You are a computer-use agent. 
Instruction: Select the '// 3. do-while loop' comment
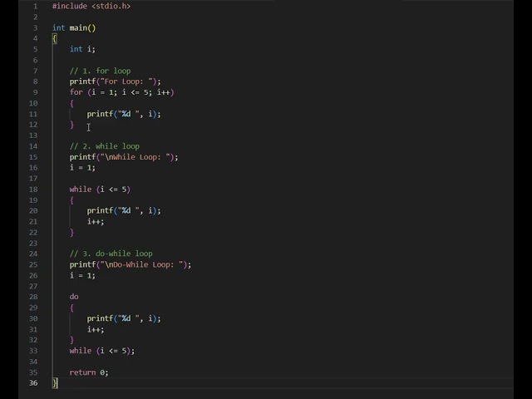point(111,254)
